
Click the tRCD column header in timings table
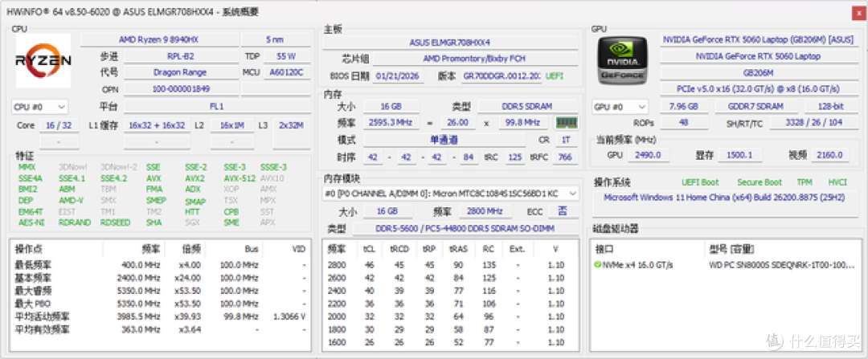399,249
